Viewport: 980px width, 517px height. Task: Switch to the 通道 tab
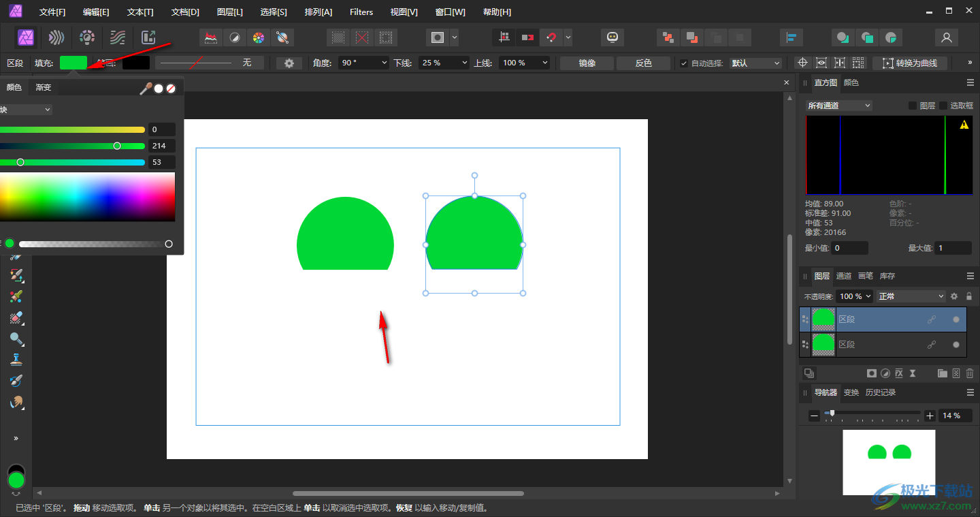pos(844,276)
